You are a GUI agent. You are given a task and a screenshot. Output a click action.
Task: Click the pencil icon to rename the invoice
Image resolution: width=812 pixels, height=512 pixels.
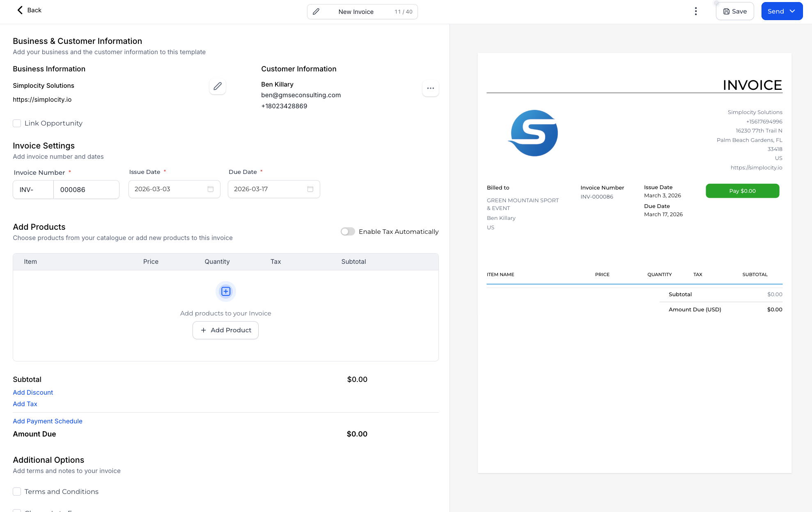[316, 11]
